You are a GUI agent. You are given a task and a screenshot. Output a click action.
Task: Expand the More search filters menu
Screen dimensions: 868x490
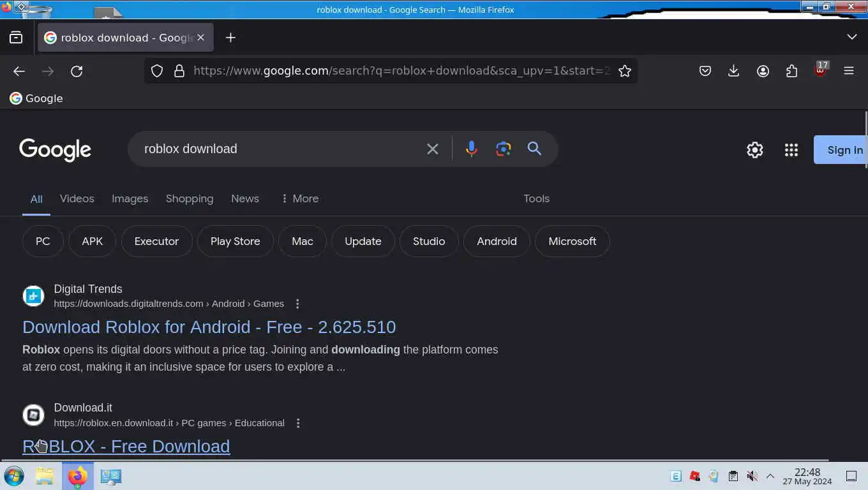pyautogui.click(x=299, y=198)
